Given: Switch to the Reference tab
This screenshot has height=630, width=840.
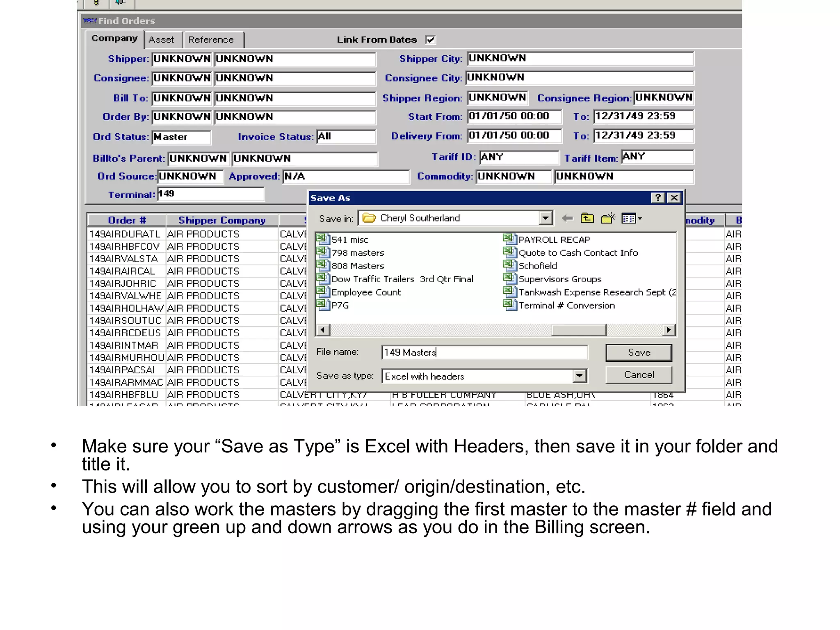Looking at the screenshot, I should coord(211,40).
